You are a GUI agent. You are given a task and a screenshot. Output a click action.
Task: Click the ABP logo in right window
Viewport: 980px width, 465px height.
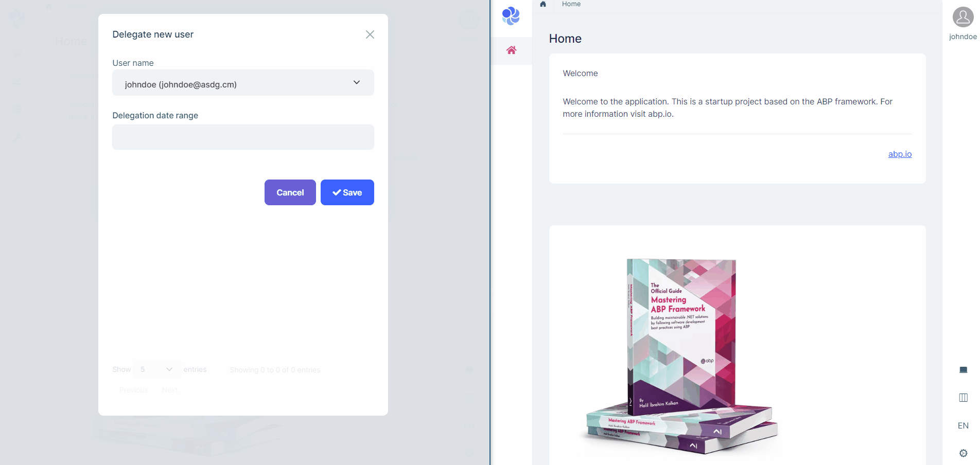pos(511,16)
